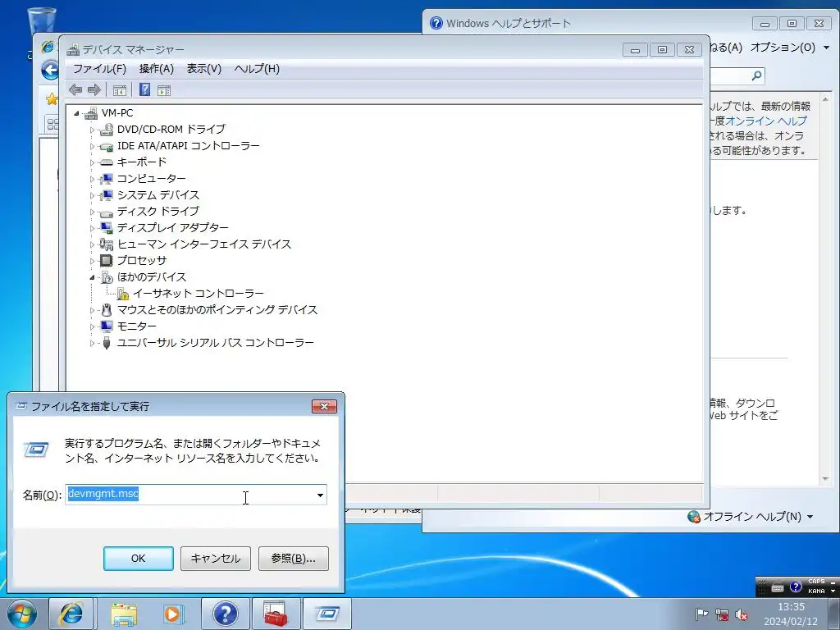The image size is (840, 630).
Task: Click the network tray icon
Action: 722,614
